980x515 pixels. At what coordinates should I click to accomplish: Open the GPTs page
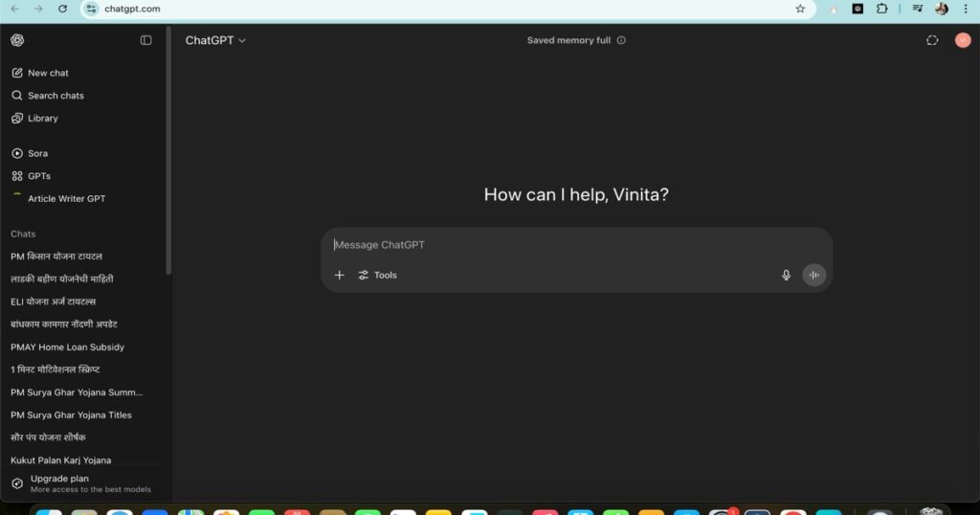tap(31, 175)
